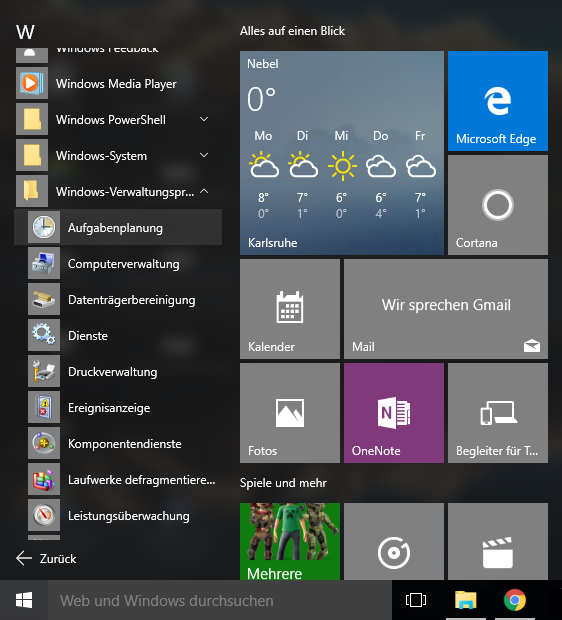
Task: Launch Google Chrome from the taskbar
Action: [515, 600]
